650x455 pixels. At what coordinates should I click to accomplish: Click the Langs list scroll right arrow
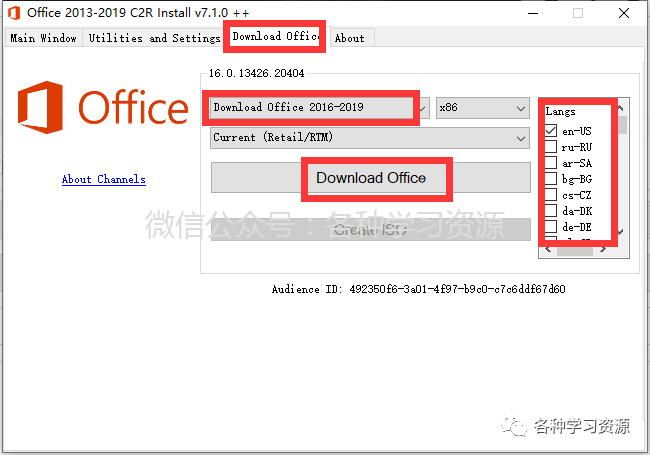603,249
